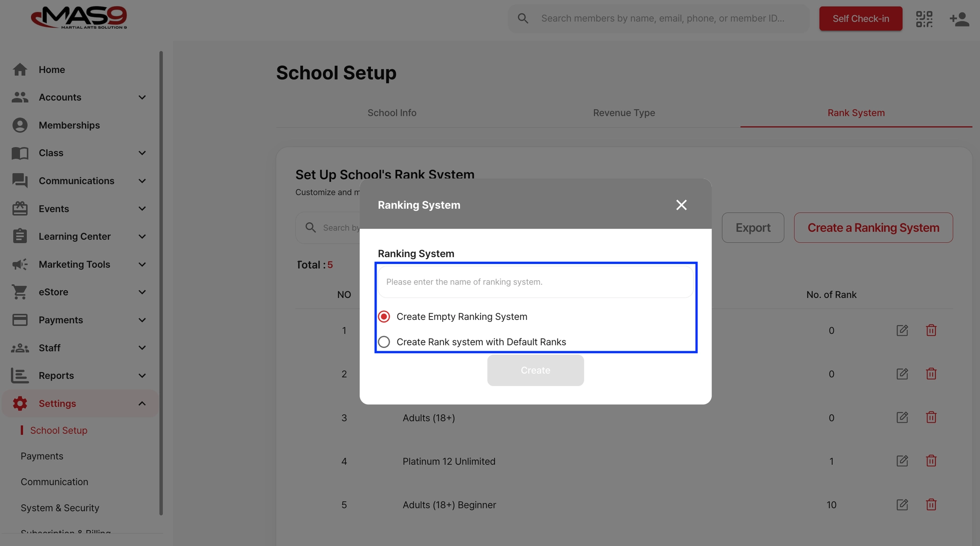Click the edit icon for Adults (18+) row
980x546 pixels.
tap(902, 417)
